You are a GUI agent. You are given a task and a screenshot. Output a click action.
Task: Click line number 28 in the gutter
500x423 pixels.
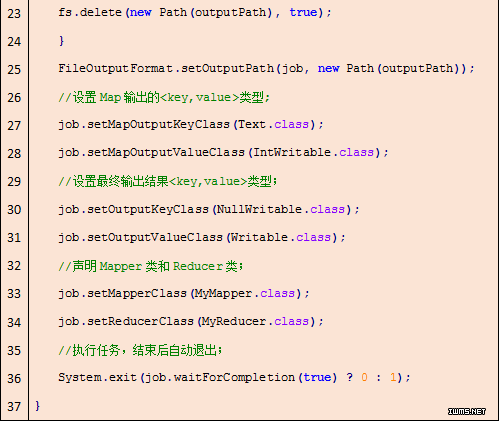14,154
